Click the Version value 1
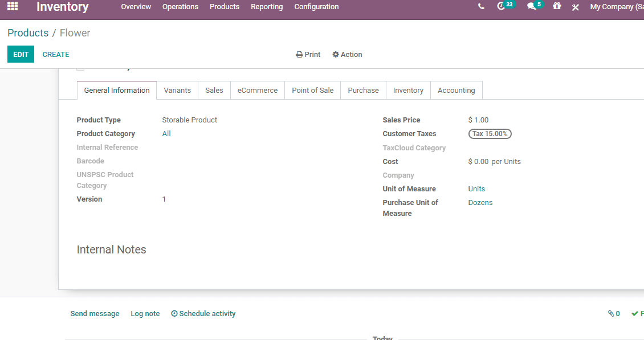This screenshot has width=644, height=340. 164,199
